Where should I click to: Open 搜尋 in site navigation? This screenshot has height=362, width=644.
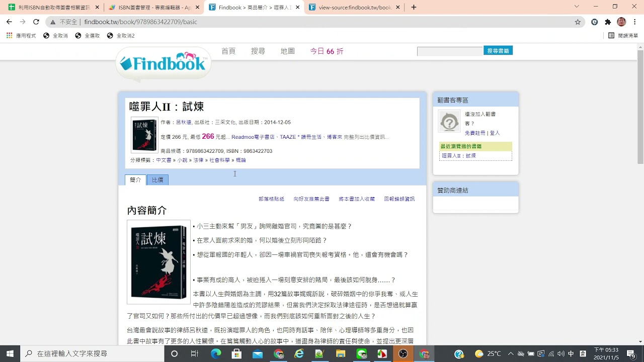(x=258, y=51)
